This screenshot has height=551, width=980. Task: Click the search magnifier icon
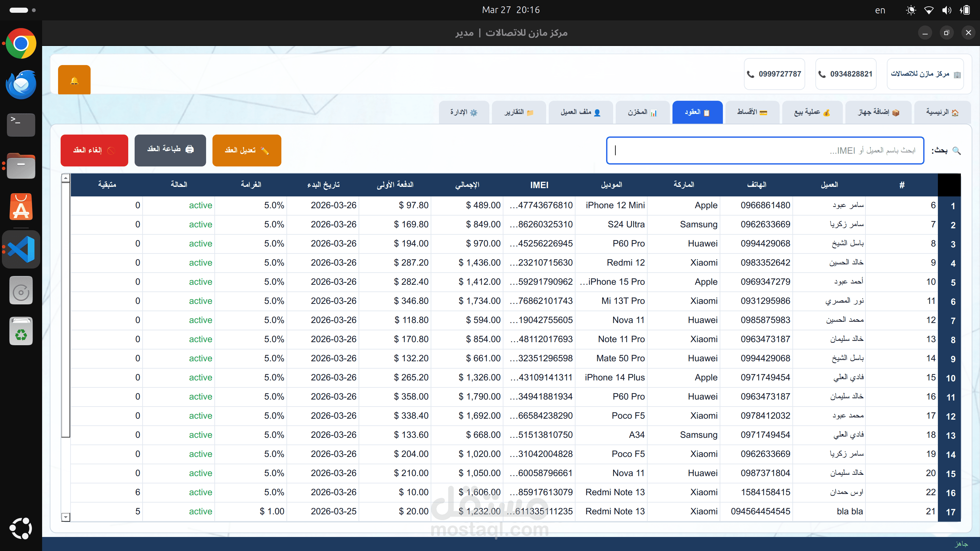956,151
